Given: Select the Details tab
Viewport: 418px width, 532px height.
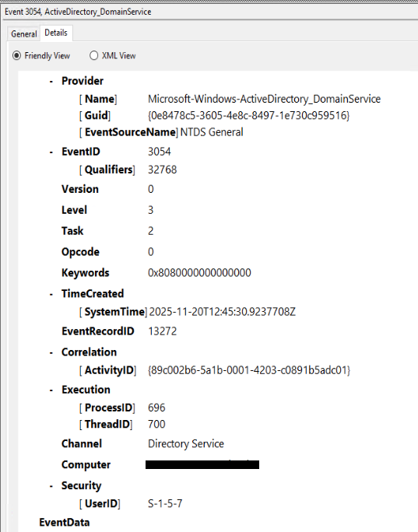Looking at the screenshot, I should [x=56, y=33].
